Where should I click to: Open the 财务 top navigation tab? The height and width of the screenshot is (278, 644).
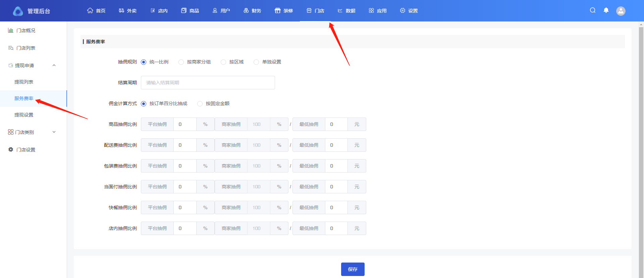[x=252, y=11]
